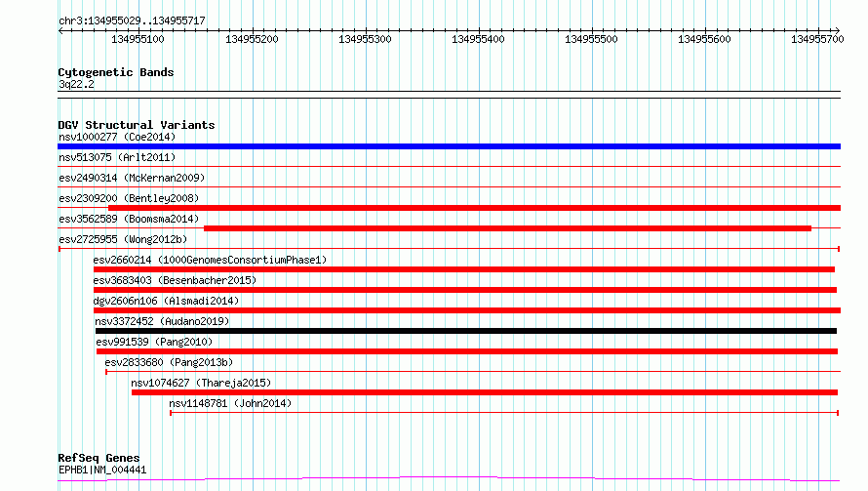
Task: Click the dgv2606n106 (Alsmadi2014) label
Action: click(166, 301)
